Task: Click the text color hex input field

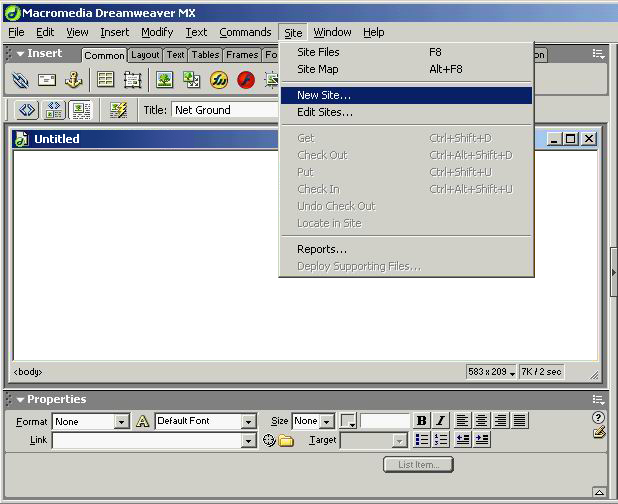Action: point(385,421)
